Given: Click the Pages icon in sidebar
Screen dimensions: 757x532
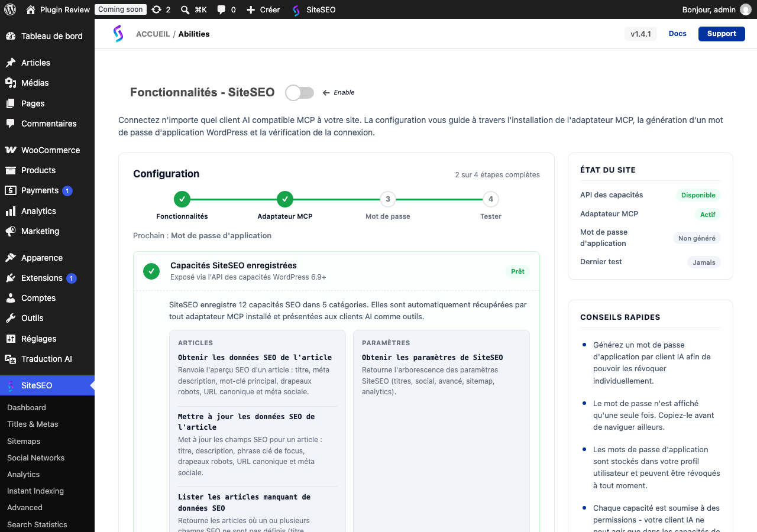Looking at the screenshot, I should 11,103.
